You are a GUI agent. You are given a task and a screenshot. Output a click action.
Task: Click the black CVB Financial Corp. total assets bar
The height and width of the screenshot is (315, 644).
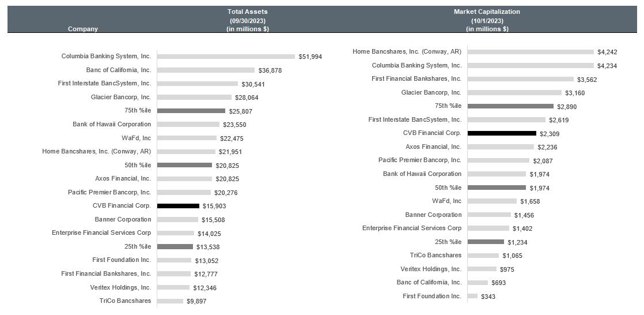[178, 206]
